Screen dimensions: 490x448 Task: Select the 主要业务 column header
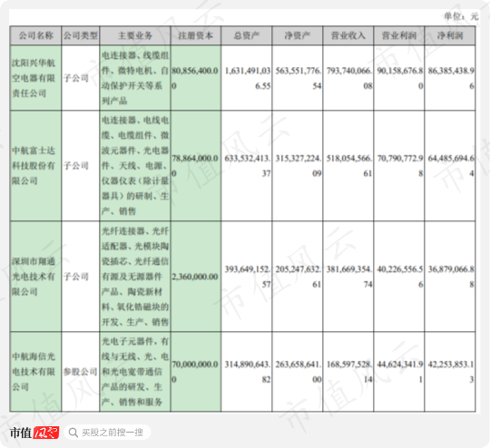pyautogui.click(x=135, y=35)
